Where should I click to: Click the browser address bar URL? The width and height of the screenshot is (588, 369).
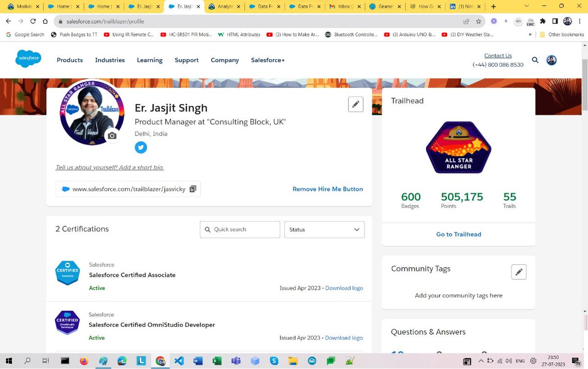105,22
